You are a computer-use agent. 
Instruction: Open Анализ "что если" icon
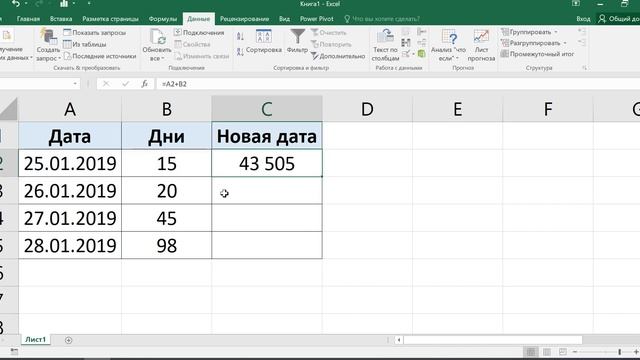click(449, 37)
